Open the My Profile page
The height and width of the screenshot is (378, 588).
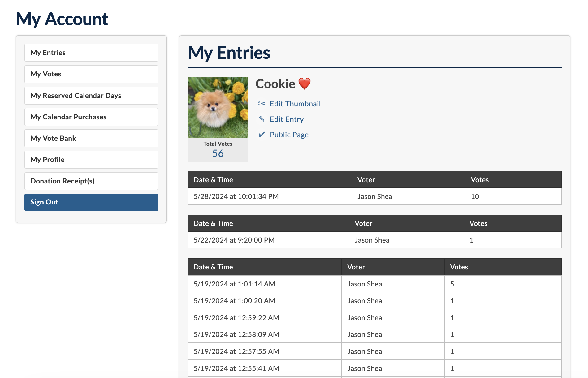click(91, 160)
